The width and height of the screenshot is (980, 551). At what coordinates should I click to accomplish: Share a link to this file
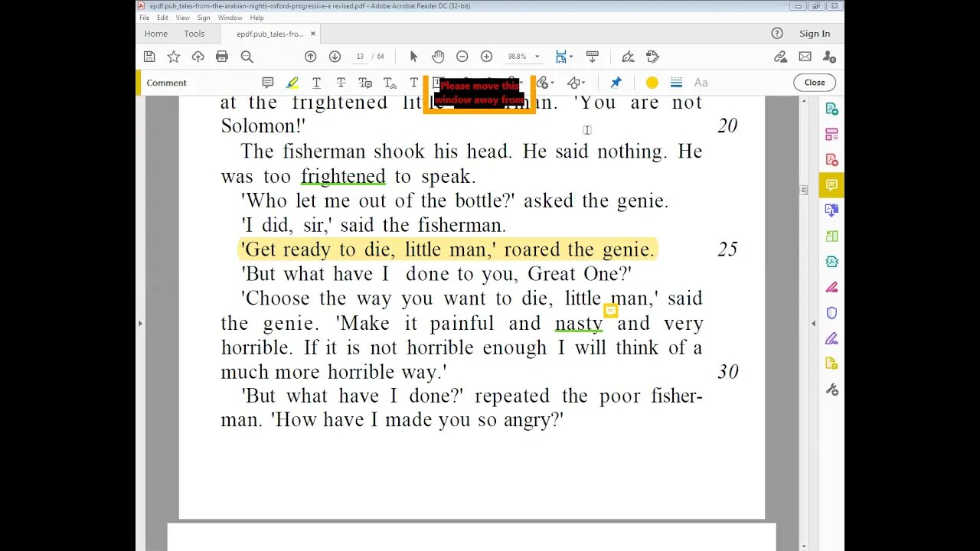tap(780, 57)
